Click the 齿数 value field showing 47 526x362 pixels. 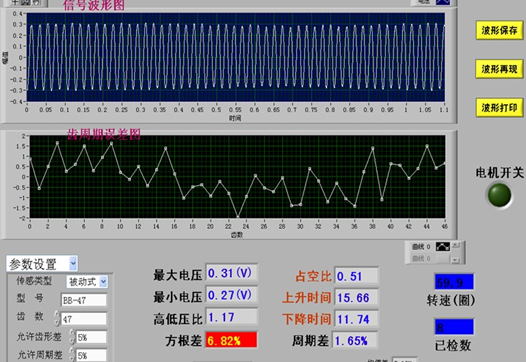click(x=84, y=319)
